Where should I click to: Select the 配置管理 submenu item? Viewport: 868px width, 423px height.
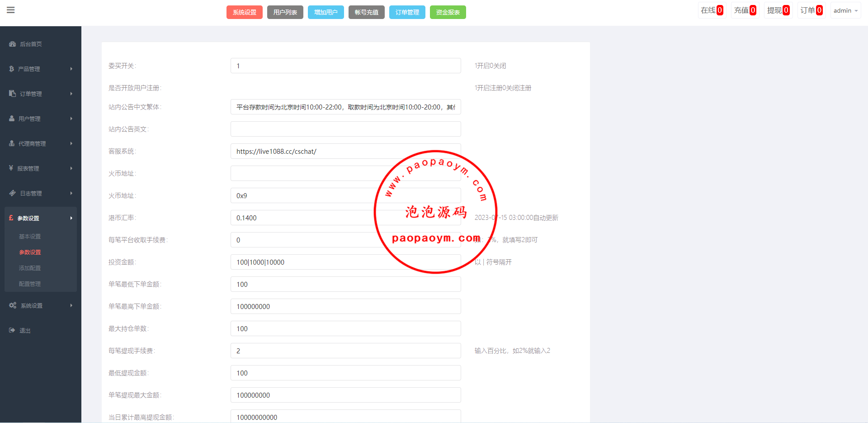pos(30,284)
